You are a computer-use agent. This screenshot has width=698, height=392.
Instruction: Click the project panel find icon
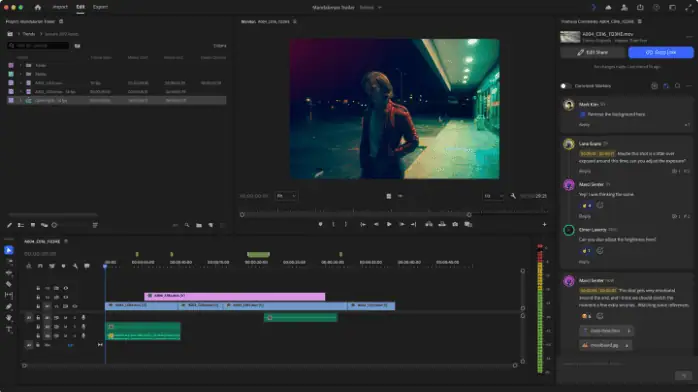[187, 226]
